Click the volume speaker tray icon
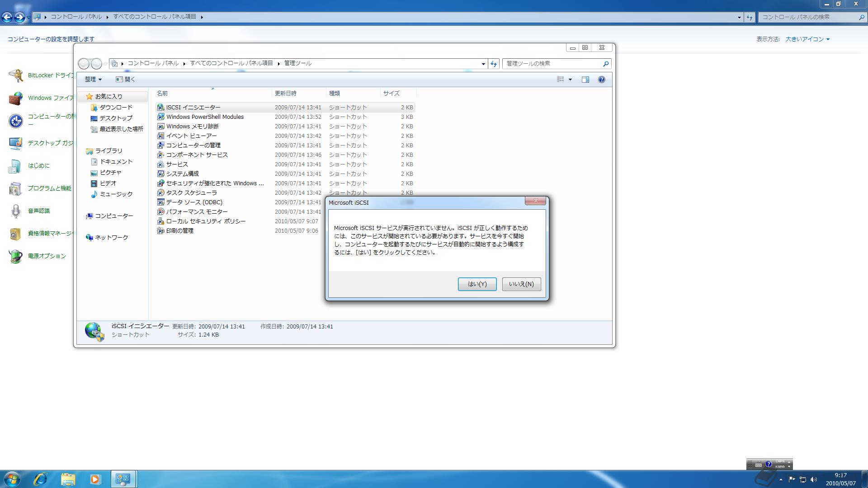Viewport: 868px width, 488px height. (x=814, y=479)
